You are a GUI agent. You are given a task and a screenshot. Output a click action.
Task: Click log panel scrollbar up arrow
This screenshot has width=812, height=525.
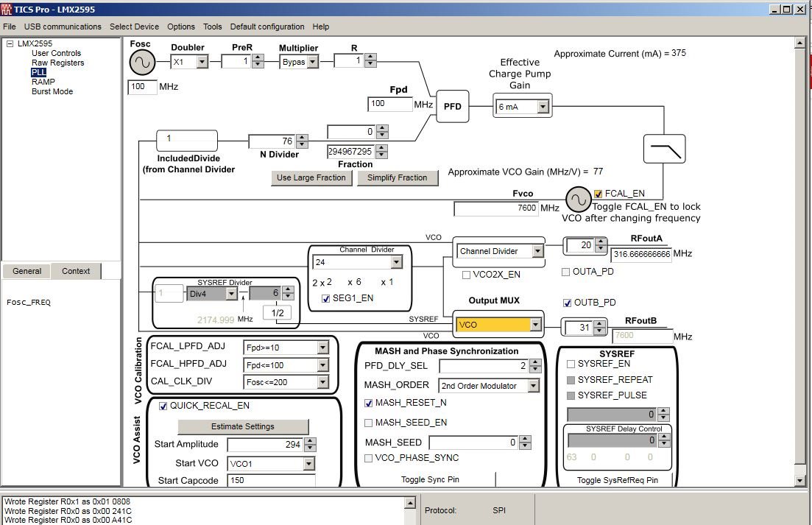409,503
